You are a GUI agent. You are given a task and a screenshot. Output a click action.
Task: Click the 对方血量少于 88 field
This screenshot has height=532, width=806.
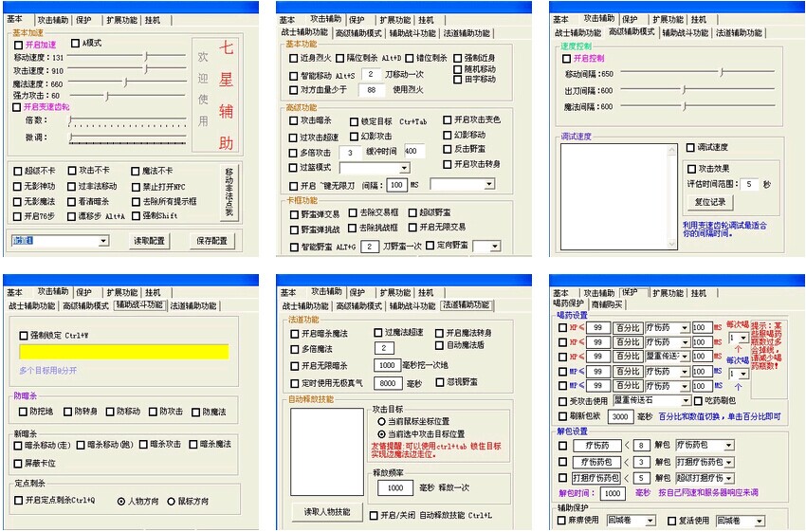[x=371, y=90]
